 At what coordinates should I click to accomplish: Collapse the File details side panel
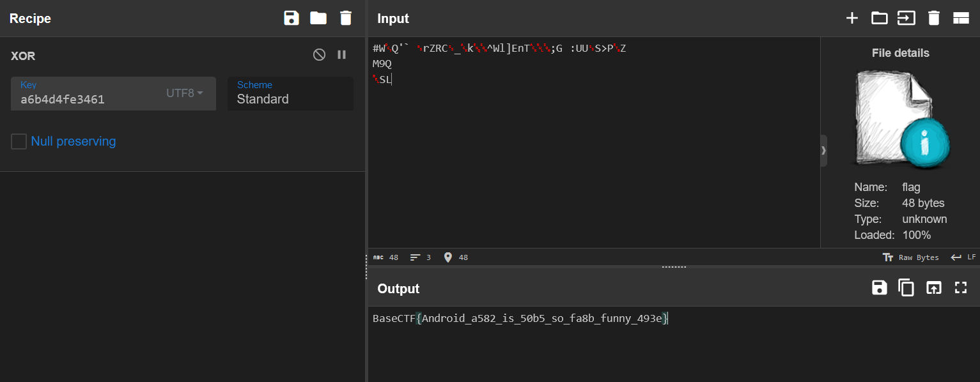coord(823,151)
